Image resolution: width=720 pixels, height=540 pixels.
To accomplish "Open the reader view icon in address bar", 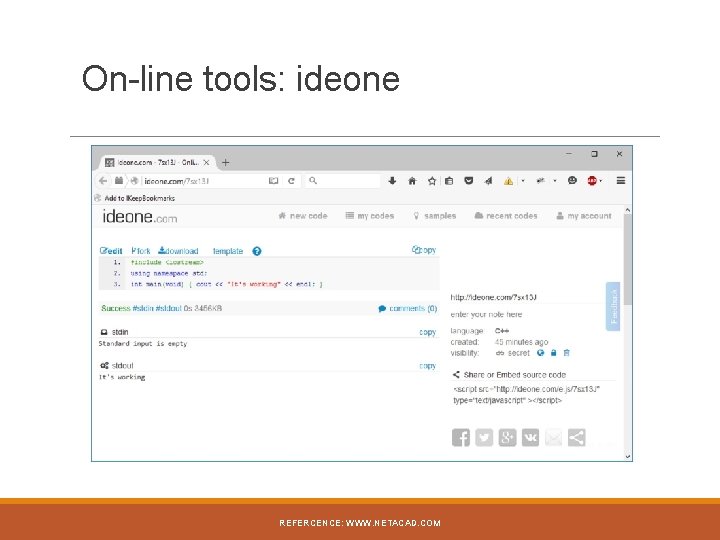I will pyautogui.click(x=274, y=181).
